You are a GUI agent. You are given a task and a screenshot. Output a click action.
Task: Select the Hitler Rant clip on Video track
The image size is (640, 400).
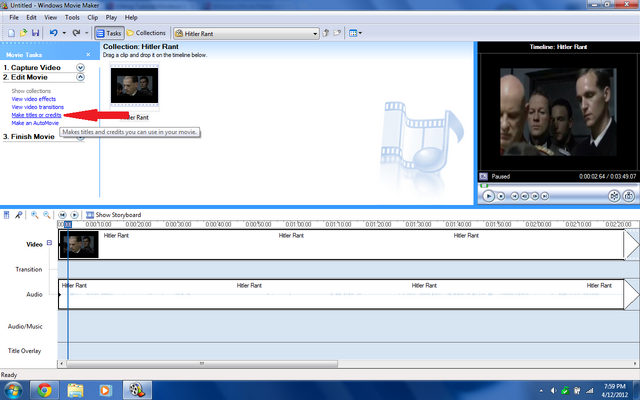pyautogui.click(x=341, y=244)
